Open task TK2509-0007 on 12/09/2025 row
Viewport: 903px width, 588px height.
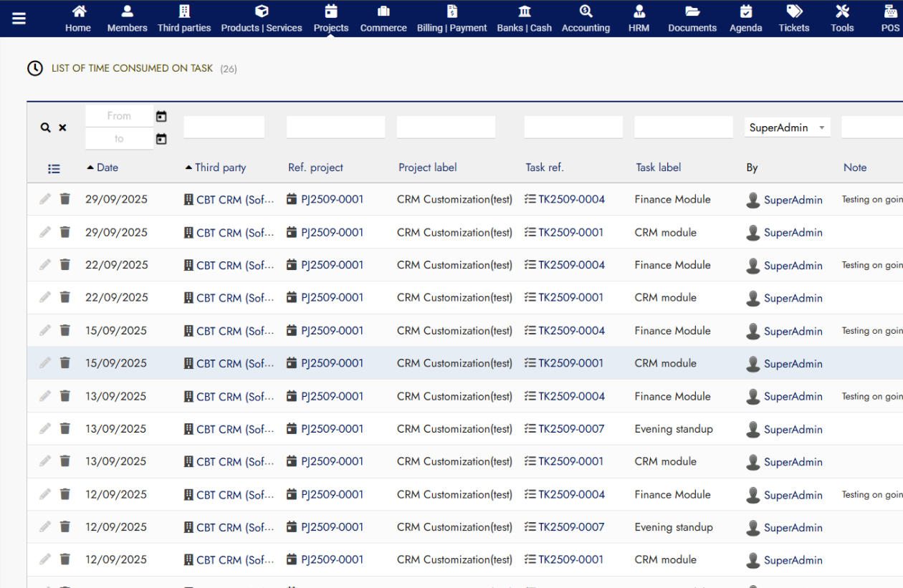(x=570, y=527)
